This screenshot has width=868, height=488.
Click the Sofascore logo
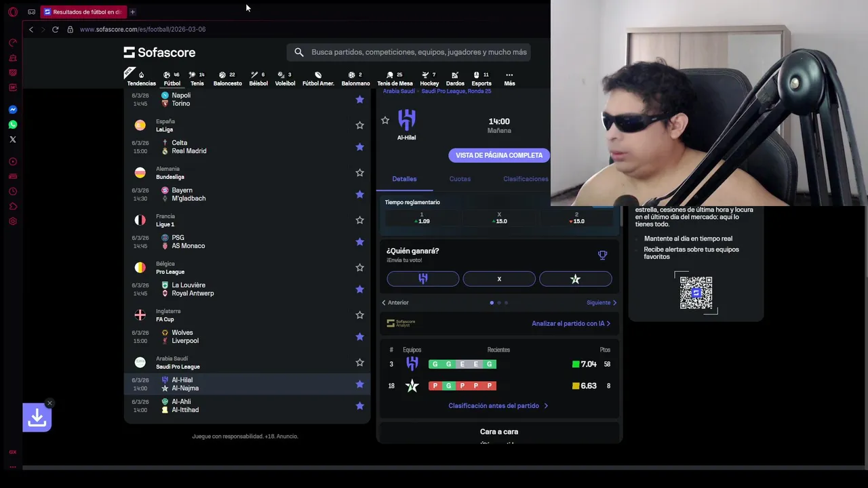[159, 52]
